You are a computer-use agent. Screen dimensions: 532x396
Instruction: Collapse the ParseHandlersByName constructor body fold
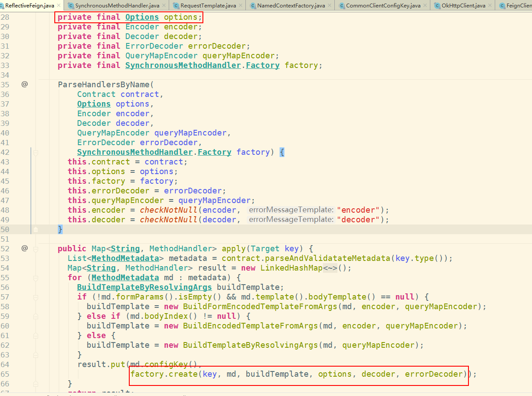click(36, 152)
